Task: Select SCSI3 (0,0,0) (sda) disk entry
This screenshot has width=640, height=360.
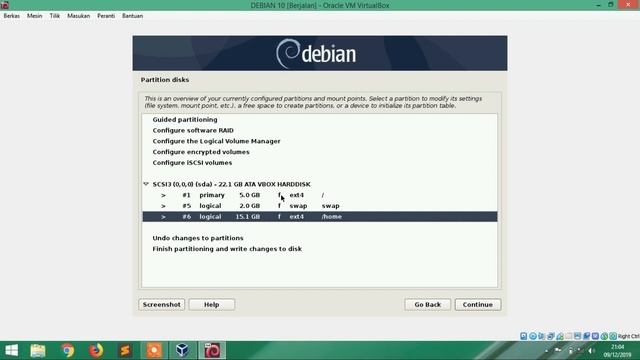Action: pyautogui.click(x=231, y=184)
